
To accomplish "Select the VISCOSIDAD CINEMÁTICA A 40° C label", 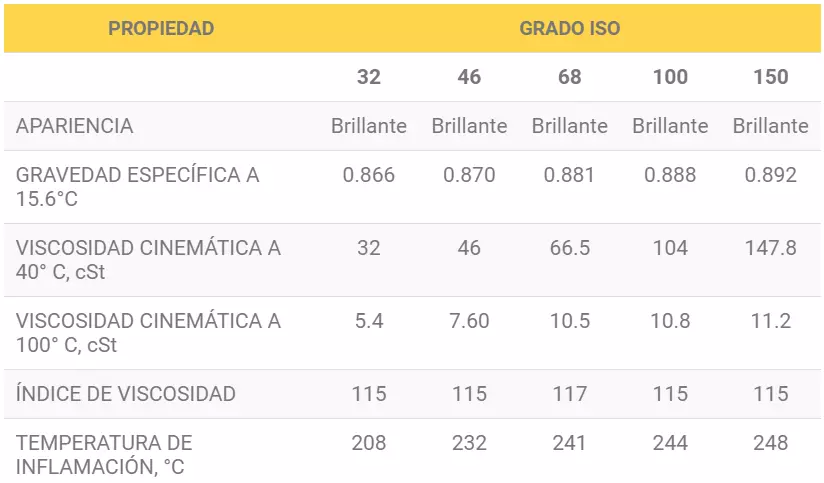I will click(148, 260).
